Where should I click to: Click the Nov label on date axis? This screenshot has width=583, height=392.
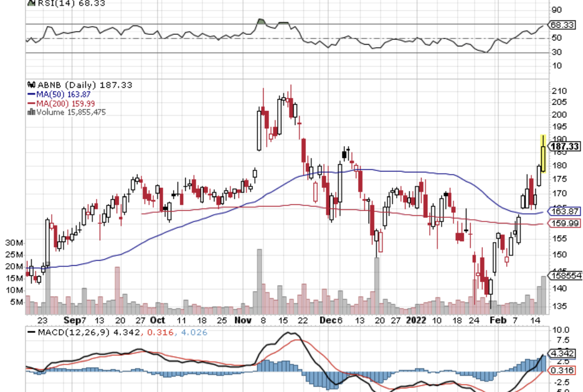click(x=242, y=320)
